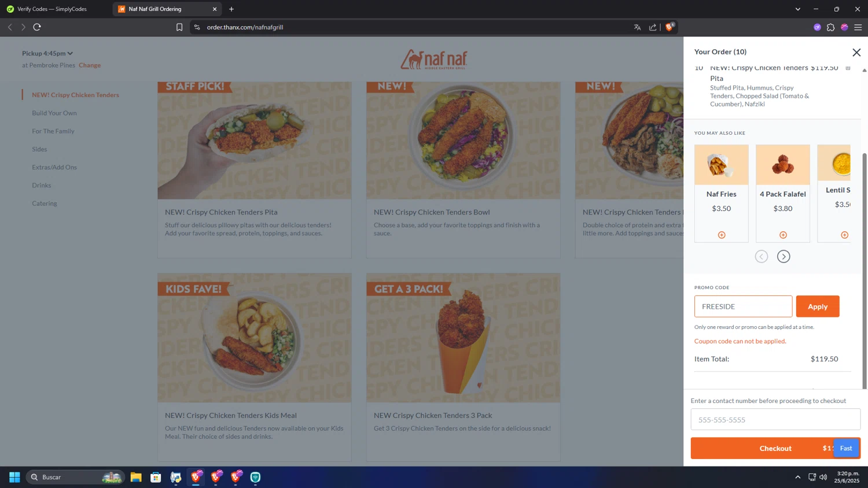The height and width of the screenshot is (488, 868).
Task: View site information icon in address bar
Action: (197, 27)
